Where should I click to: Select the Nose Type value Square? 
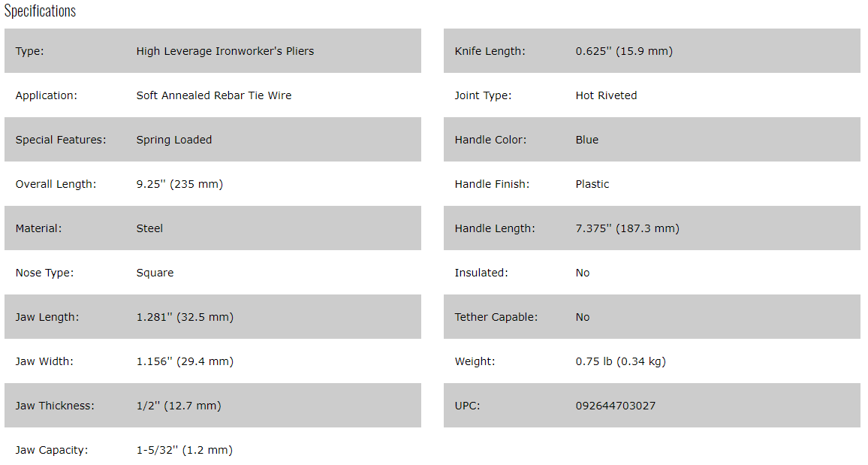point(155,273)
